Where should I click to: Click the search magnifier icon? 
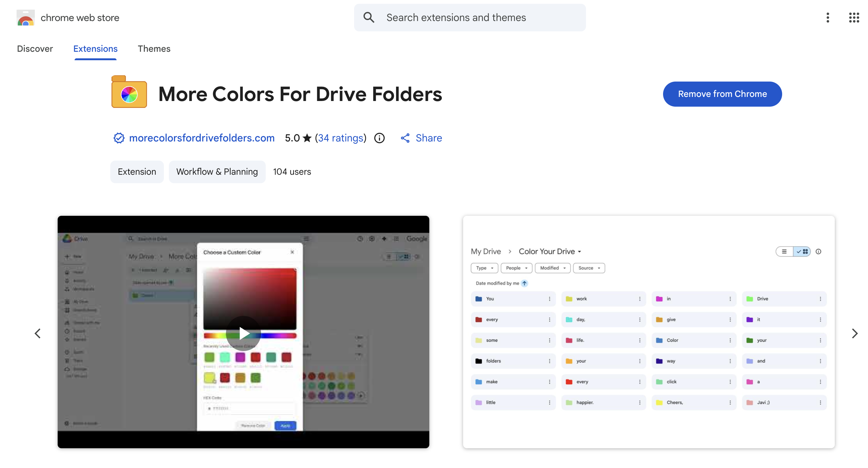coord(369,18)
